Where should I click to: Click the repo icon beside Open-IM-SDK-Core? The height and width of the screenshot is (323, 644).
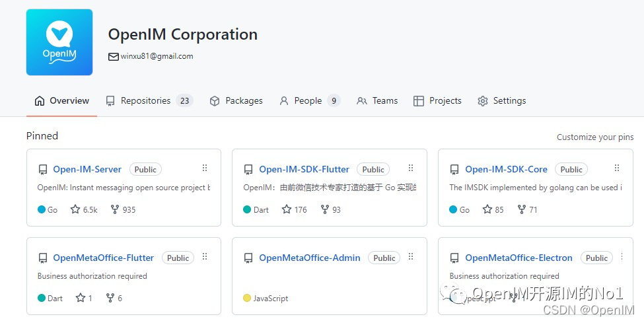pos(454,169)
